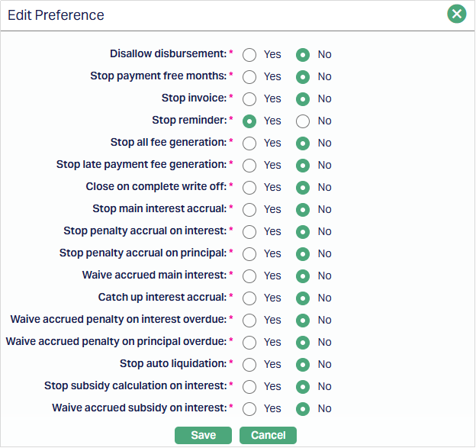Choose Yes for Stop invoice
This screenshot has width=476, height=448.
[249, 98]
